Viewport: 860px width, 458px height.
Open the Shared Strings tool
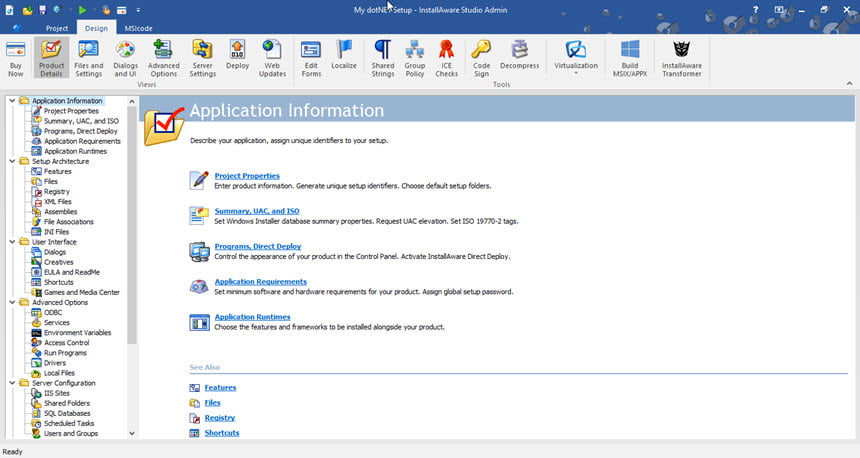tap(382, 58)
